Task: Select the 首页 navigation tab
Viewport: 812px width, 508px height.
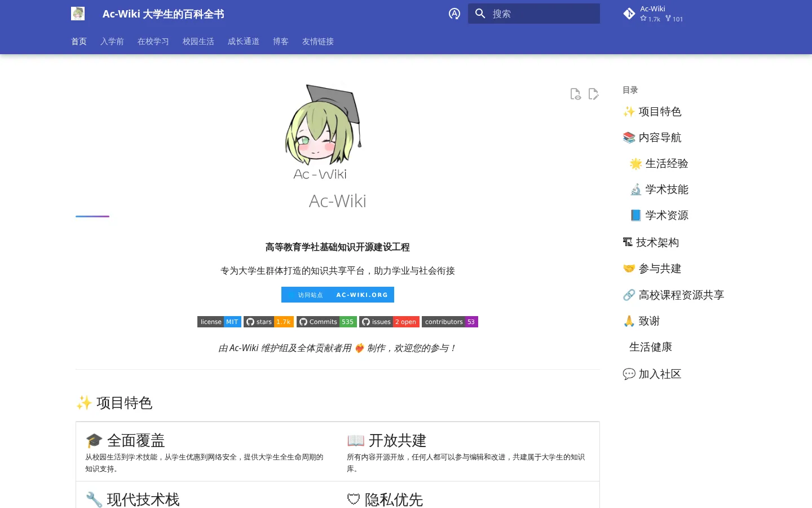Action: coord(79,41)
